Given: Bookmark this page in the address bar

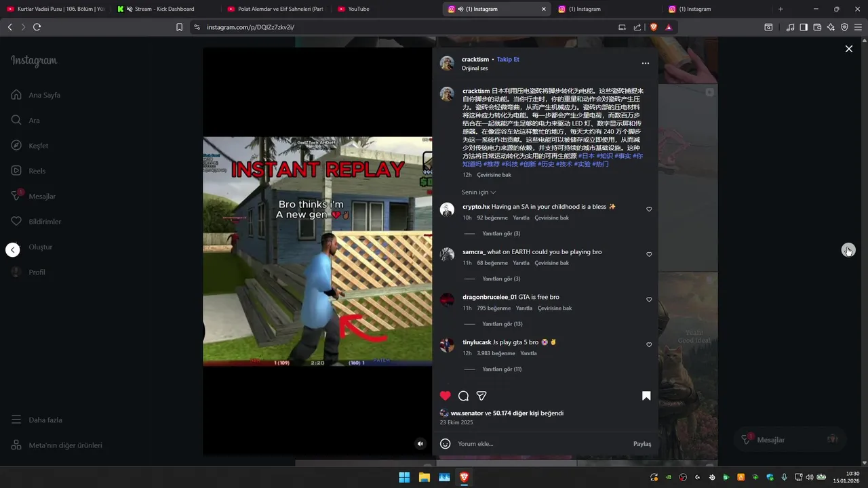Looking at the screenshot, I should coord(179,27).
